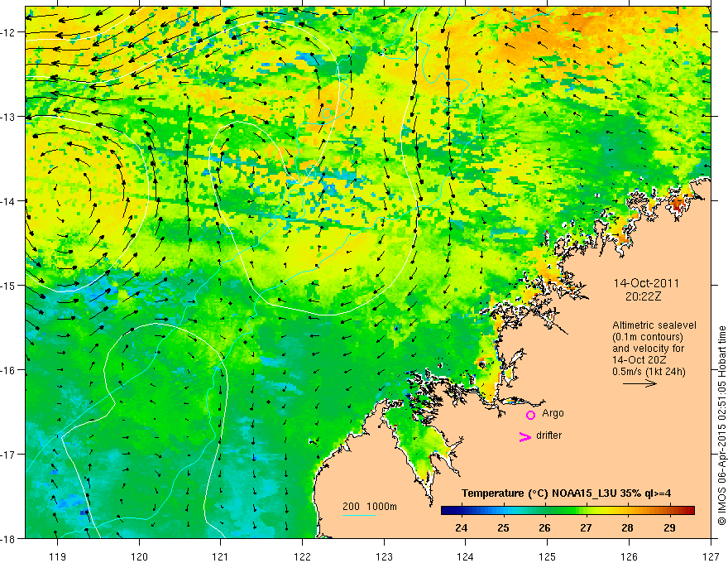
Task: Click the color bar value 25
Action: point(503,528)
